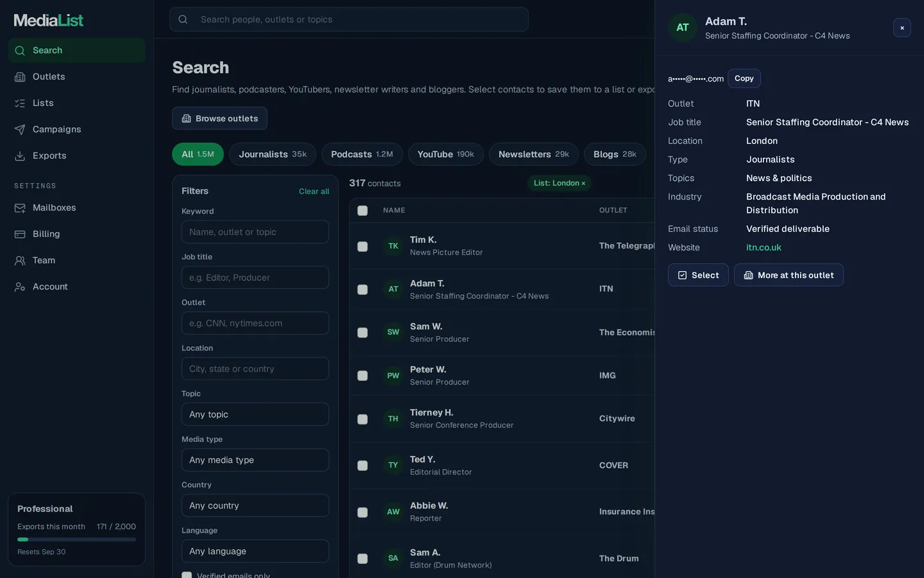Screen dimensions: 924x578
Task: Close the Adam T. detail panel
Action: point(902,28)
